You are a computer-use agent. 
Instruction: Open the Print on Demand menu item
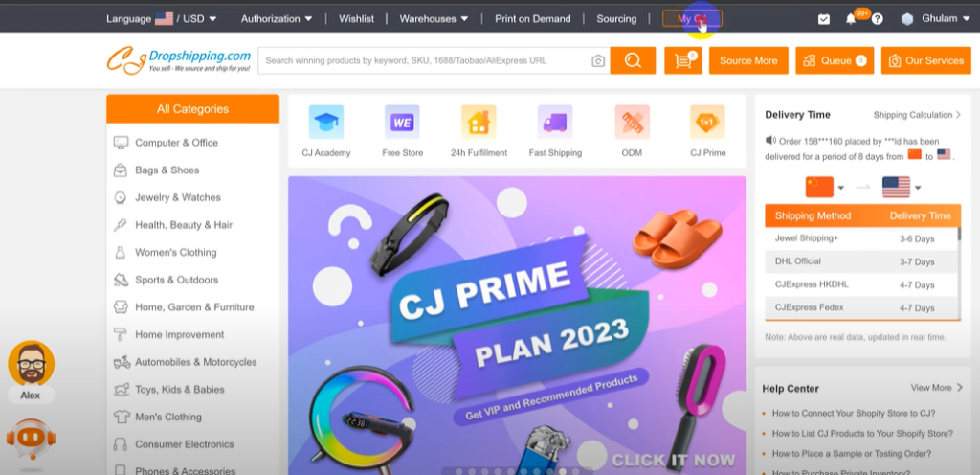pos(532,19)
